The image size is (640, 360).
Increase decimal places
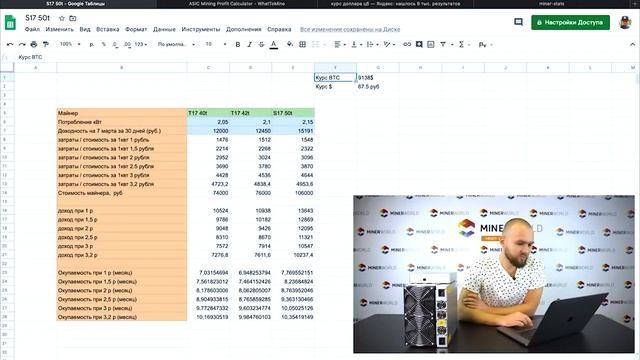(x=127, y=44)
